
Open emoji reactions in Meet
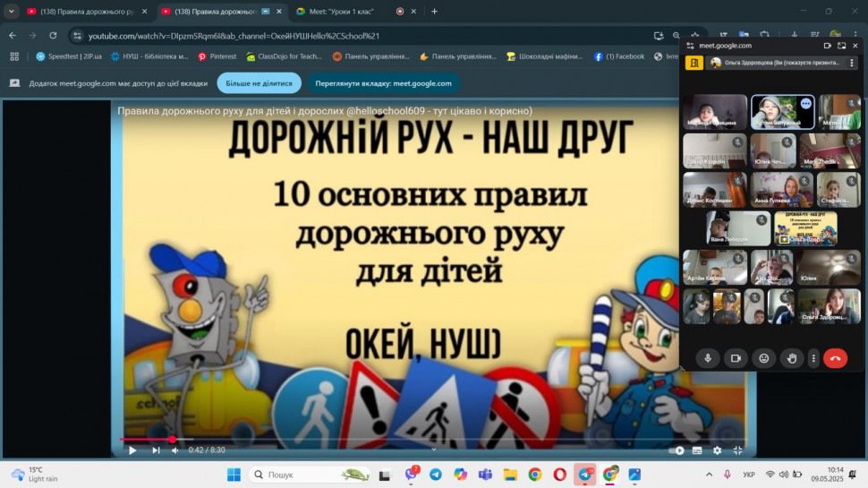764,358
